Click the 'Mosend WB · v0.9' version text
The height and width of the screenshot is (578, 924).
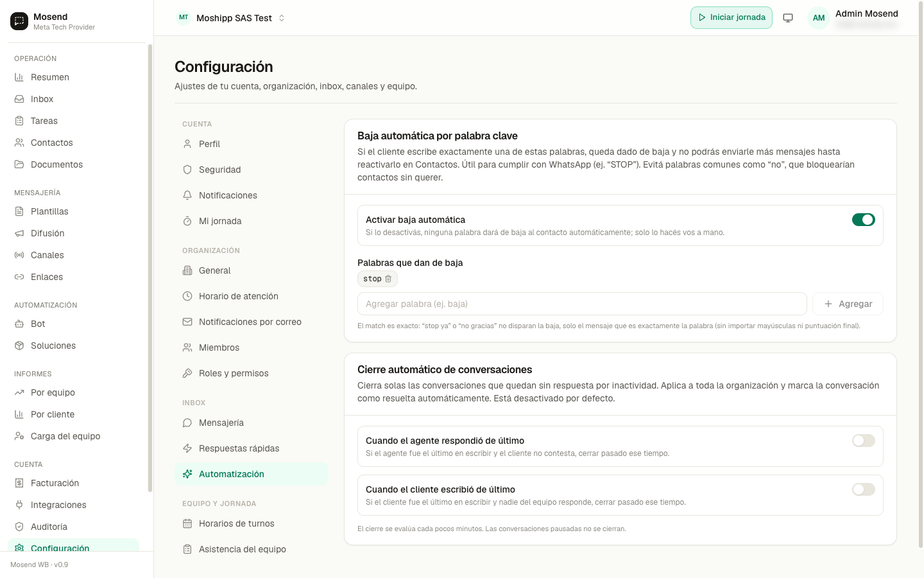coord(39,565)
